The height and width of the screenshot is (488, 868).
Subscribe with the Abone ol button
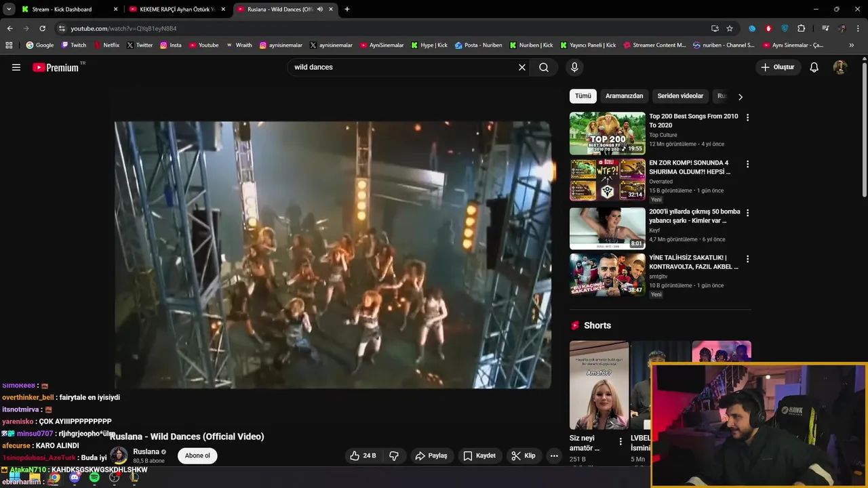pyautogui.click(x=197, y=455)
